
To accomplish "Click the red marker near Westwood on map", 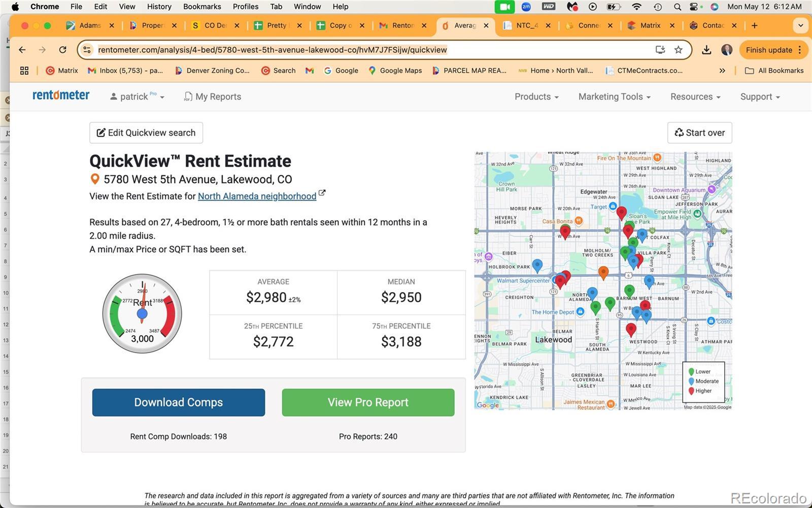I will coord(631,329).
